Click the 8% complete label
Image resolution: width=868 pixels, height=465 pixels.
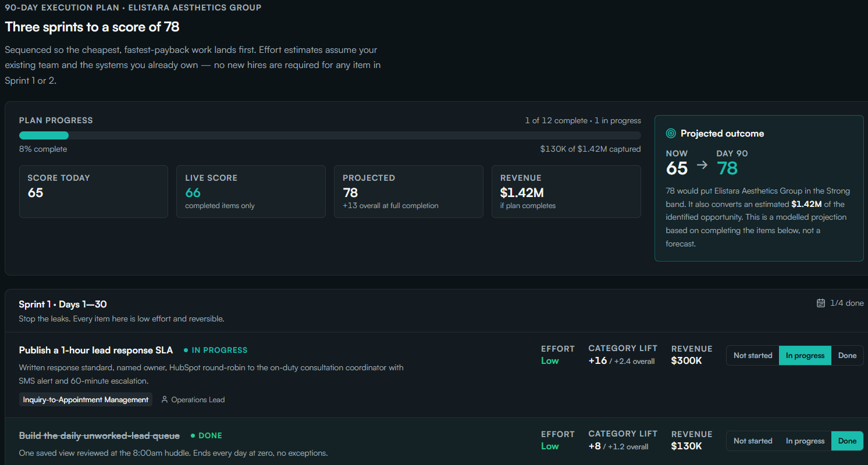[43, 149]
